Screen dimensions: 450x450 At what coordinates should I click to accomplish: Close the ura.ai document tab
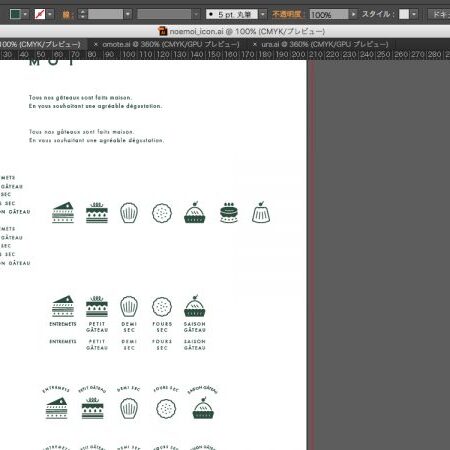pos(255,44)
